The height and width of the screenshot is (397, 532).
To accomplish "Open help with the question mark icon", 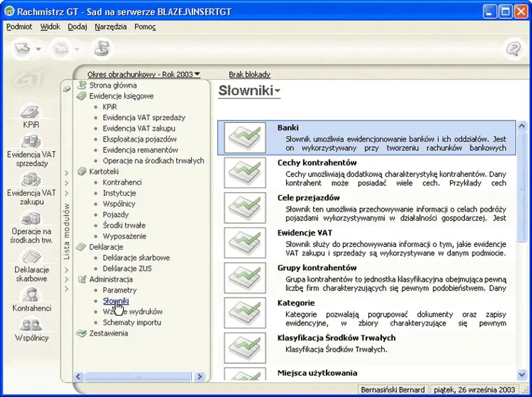I will [x=513, y=49].
